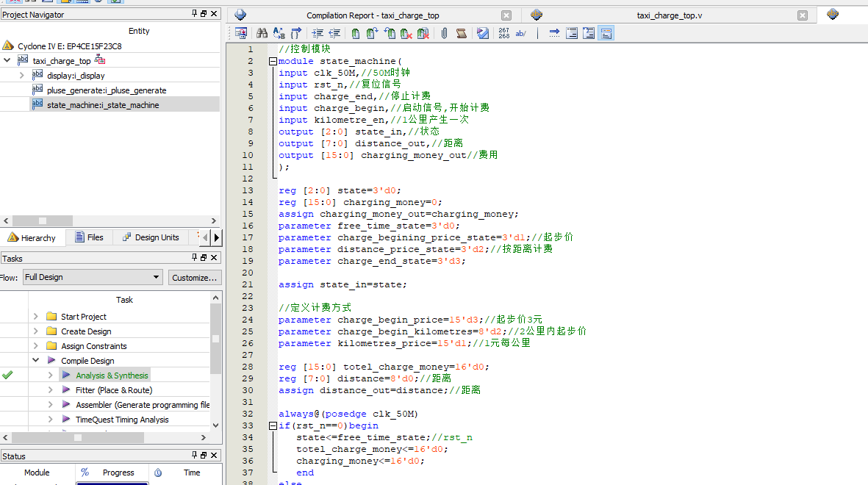Screen dimensions: 868x485
Task: Click the paperclip insert file icon
Action: coord(444,33)
